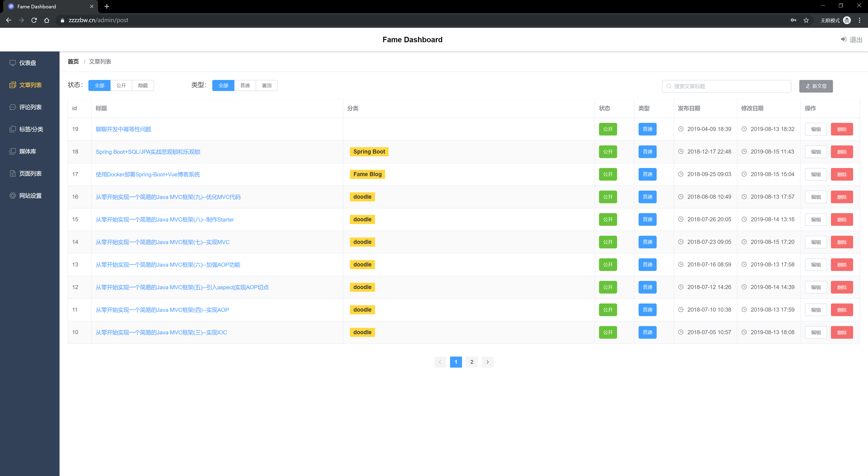Click the 新文章 new post button
The image size is (868, 476).
coord(815,86)
